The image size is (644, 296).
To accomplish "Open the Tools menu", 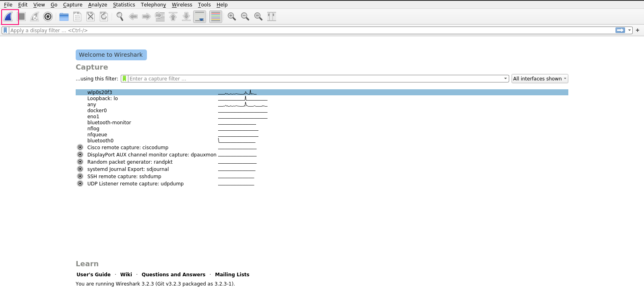I will [x=204, y=5].
